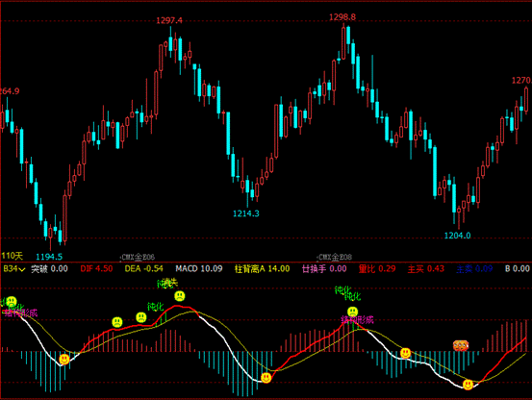Viewport: 532px width, 400px height.
Task: Click the red DIF 4.50 indicator label
Action: 96,269
